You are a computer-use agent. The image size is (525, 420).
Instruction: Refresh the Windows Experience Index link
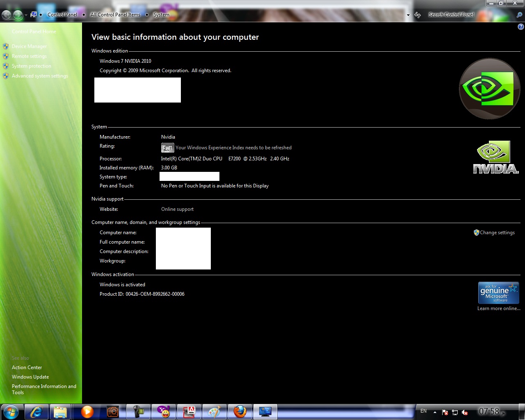click(233, 148)
